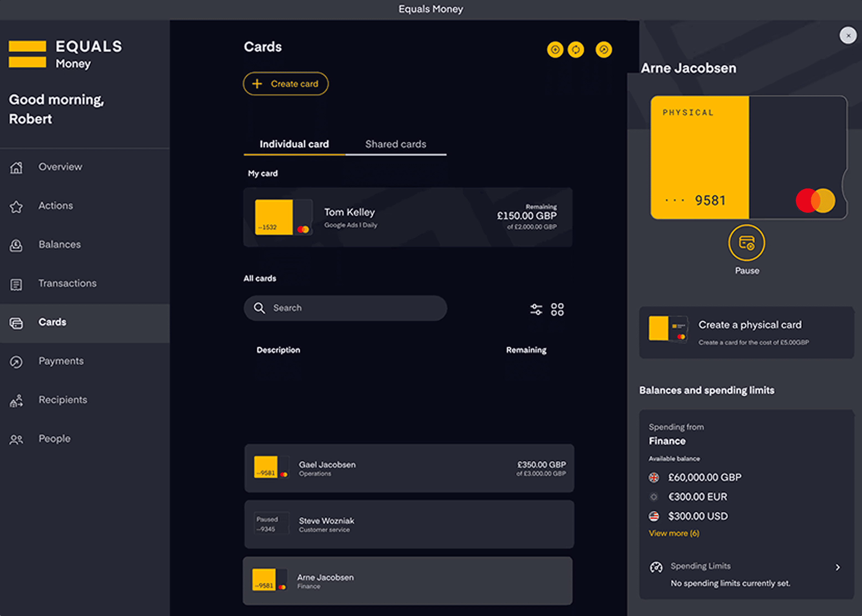The image size is (862, 616).
Task: Click the Create card button
Action: click(x=286, y=84)
